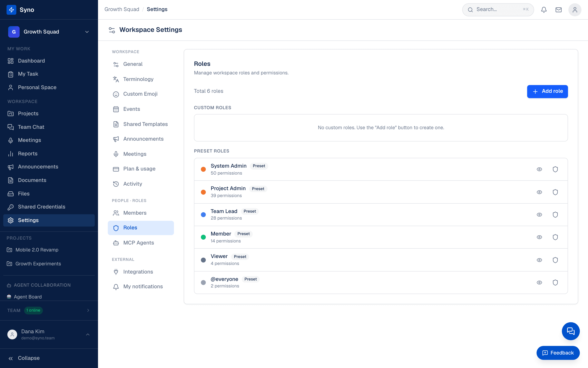This screenshot has width=588, height=368.
Task: Click the Syno lightning logo
Action: (11, 10)
